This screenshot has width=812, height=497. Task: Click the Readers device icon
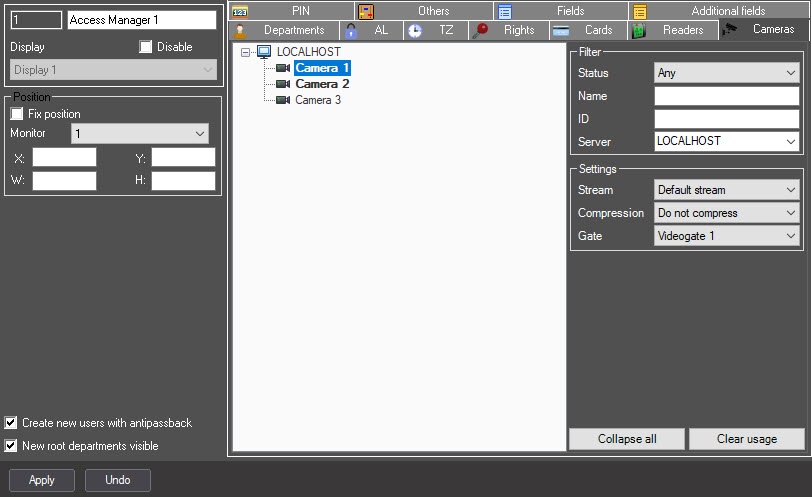click(639, 31)
